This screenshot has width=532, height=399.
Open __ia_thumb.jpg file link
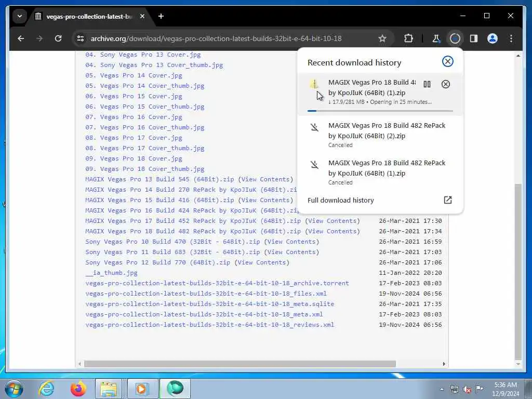(111, 273)
